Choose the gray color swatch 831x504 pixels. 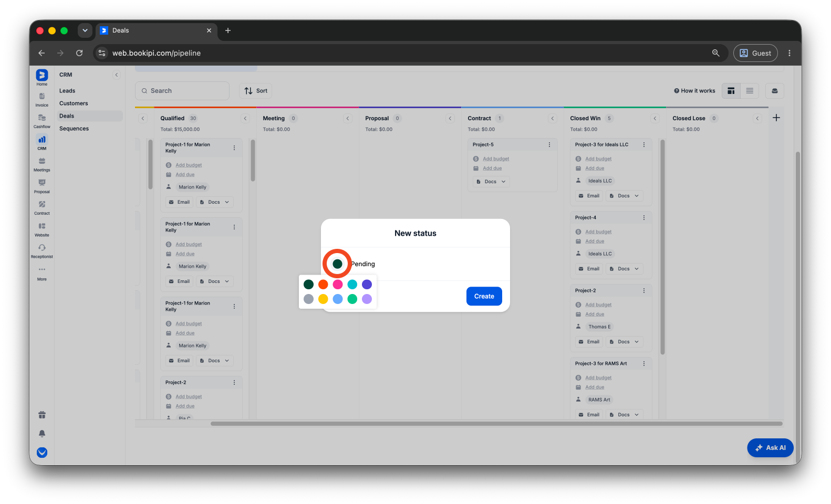(308, 299)
